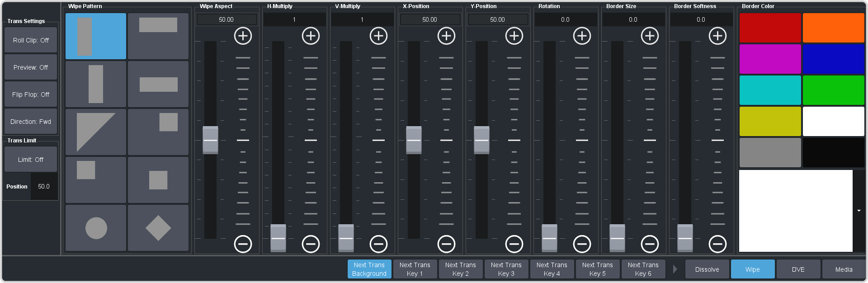
Task: Decrease Wipe Aspect with minus icon
Action: (x=243, y=244)
